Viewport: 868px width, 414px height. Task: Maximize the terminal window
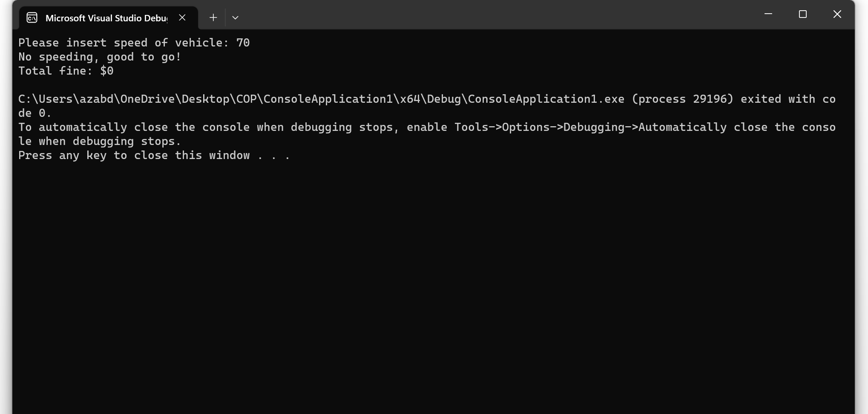tap(803, 14)
